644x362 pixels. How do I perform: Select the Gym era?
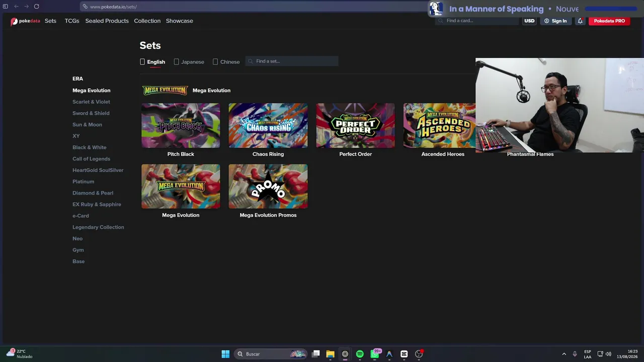pos(78,250)
